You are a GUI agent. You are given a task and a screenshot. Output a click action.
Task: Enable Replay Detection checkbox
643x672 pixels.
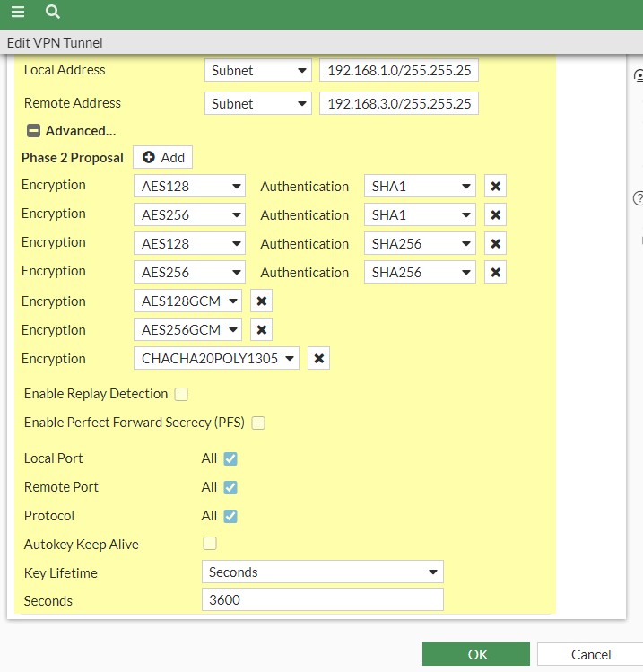181,394
